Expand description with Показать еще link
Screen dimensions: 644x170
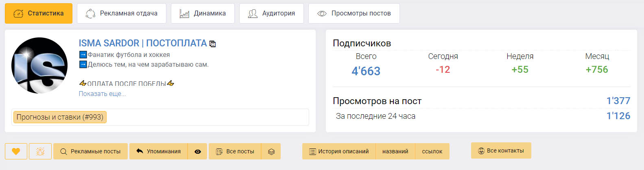[x=102, y=94]
